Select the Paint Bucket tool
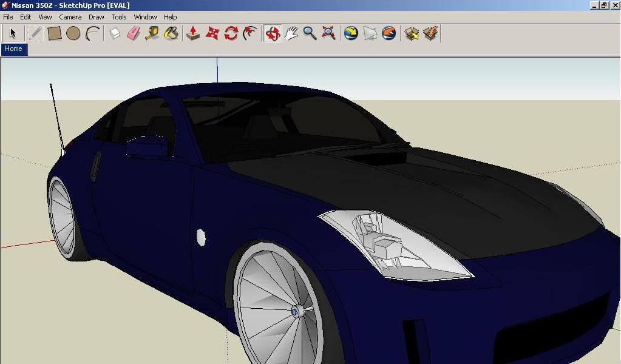The width and height of the screenshot is (621, 364). pos(171,33)
